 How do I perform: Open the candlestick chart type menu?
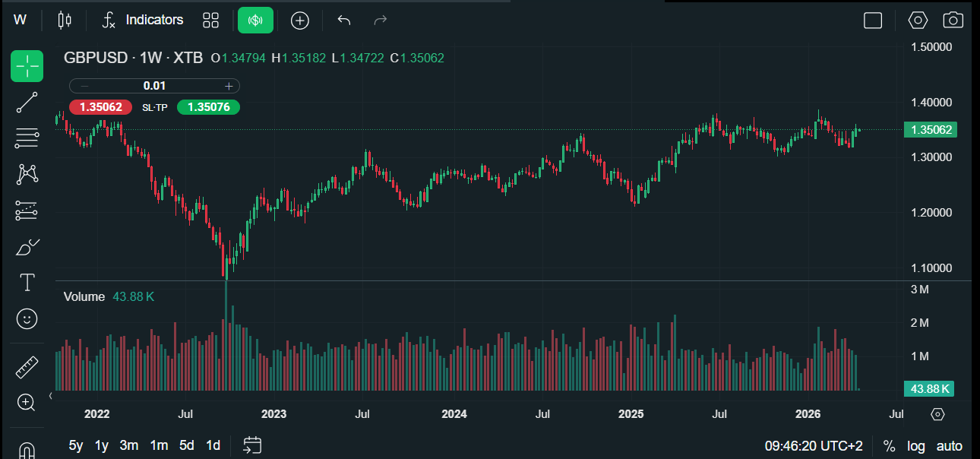pyautogui.click(x=65, y=21)
